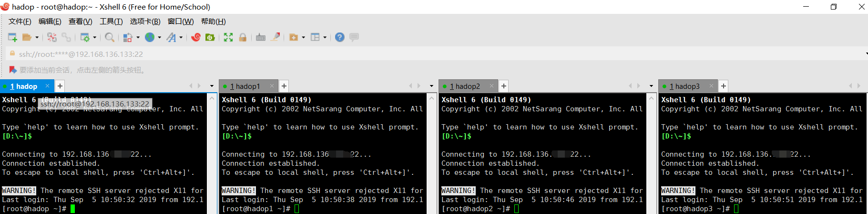Open the 文件(F) menu
The image size is (868, 214).
coord(20,21)
